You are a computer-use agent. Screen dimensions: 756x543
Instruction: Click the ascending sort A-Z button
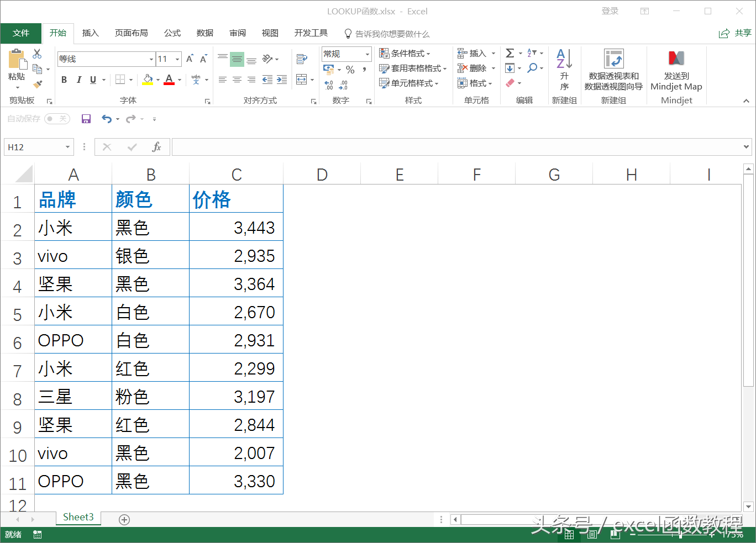tap(564, 70)
